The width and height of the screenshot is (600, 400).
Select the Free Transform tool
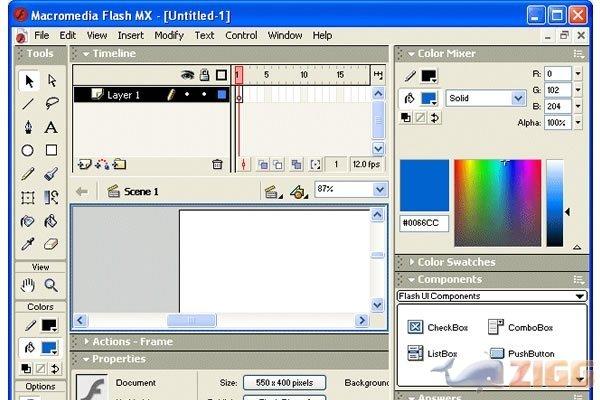(28, 198)
